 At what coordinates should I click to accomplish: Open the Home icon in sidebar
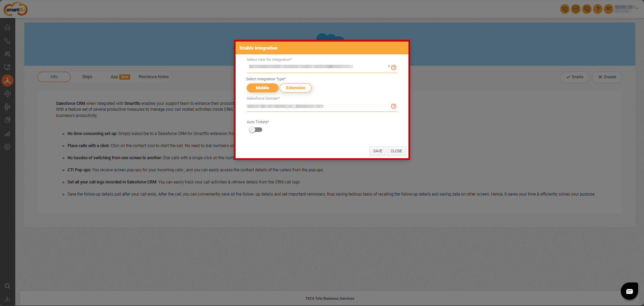7,28
